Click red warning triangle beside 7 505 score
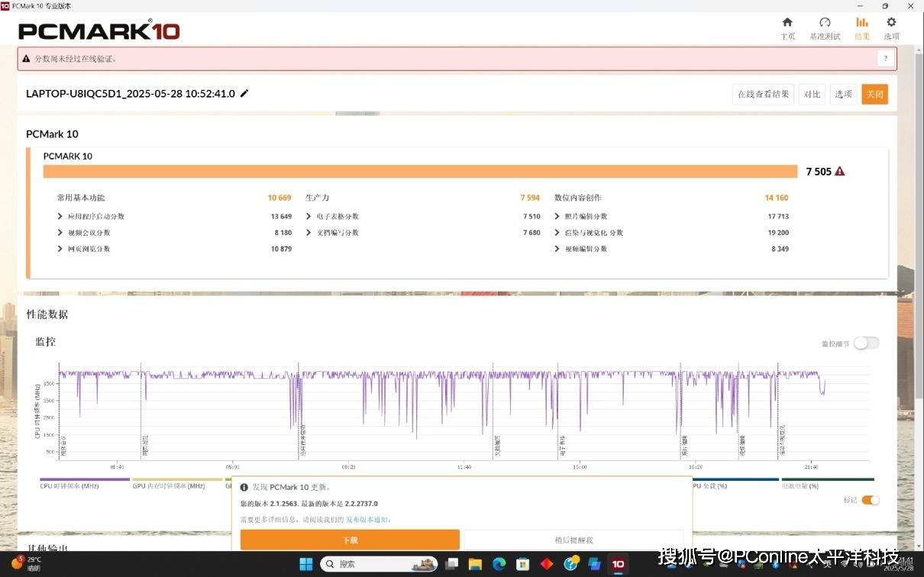Screen dimensions: 924x577 point(840,172)
